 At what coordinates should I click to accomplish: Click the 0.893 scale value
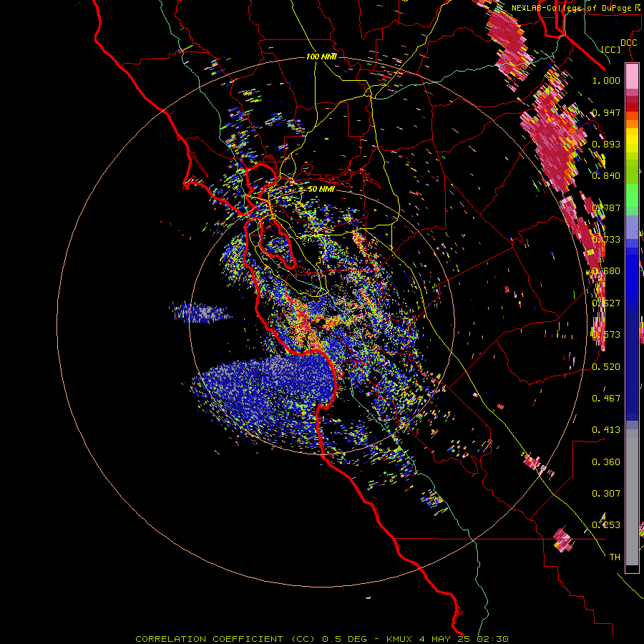[606, 144]
